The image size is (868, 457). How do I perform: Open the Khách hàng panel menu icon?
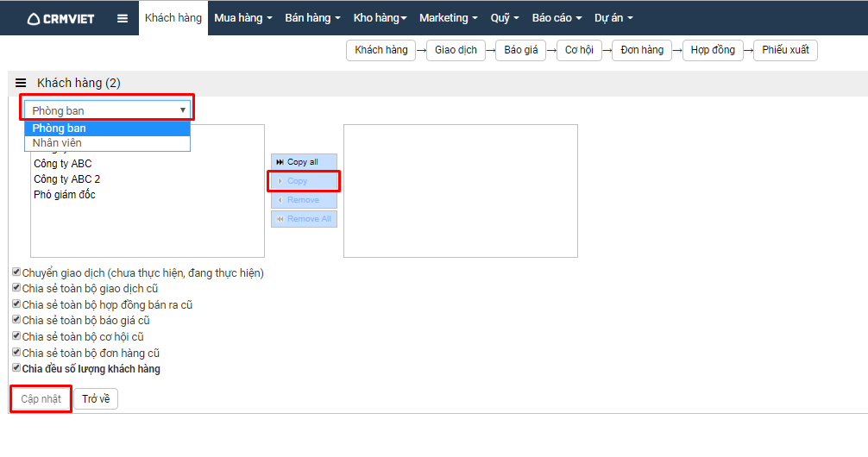(21, 83)
